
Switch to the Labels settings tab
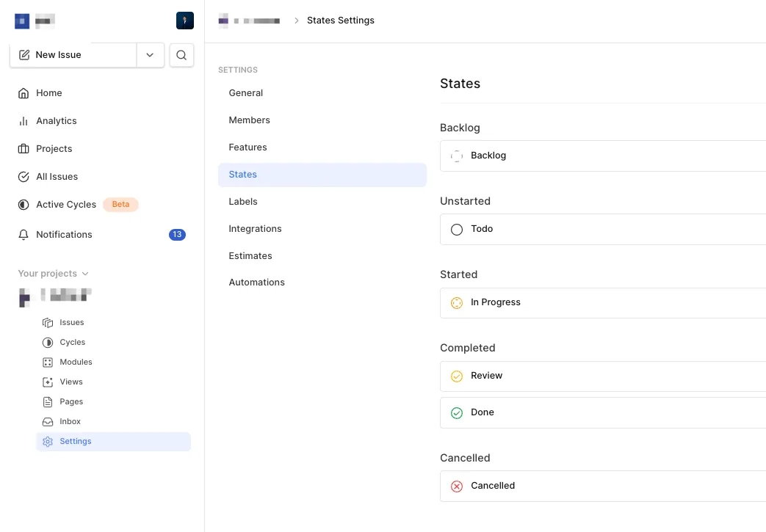(x=243, y=202)
